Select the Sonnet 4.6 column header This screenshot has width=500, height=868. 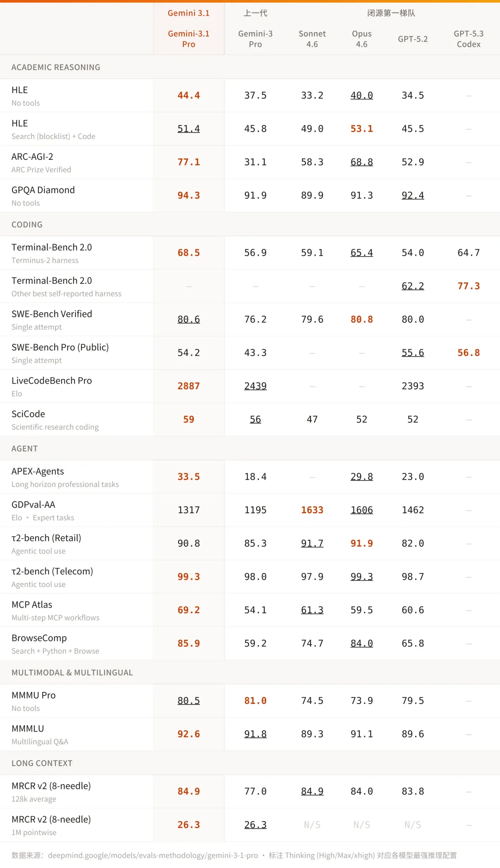tap(312, 39)
